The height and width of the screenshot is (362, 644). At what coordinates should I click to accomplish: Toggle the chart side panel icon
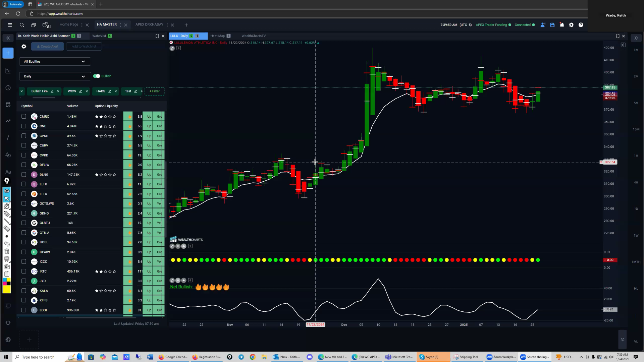pos(623,45)
